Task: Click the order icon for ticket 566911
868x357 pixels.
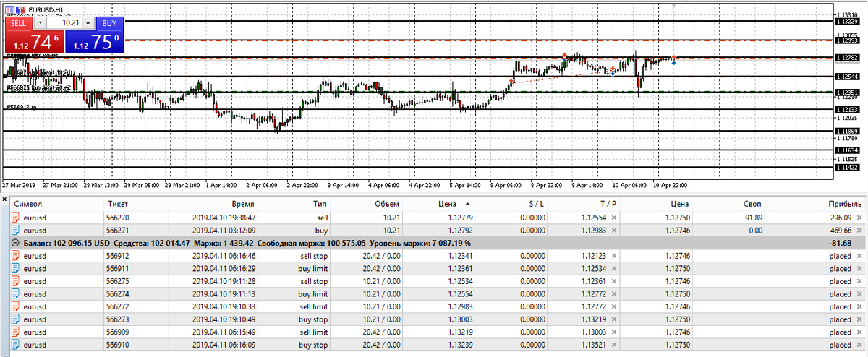Action: click(x=16, y=268)
